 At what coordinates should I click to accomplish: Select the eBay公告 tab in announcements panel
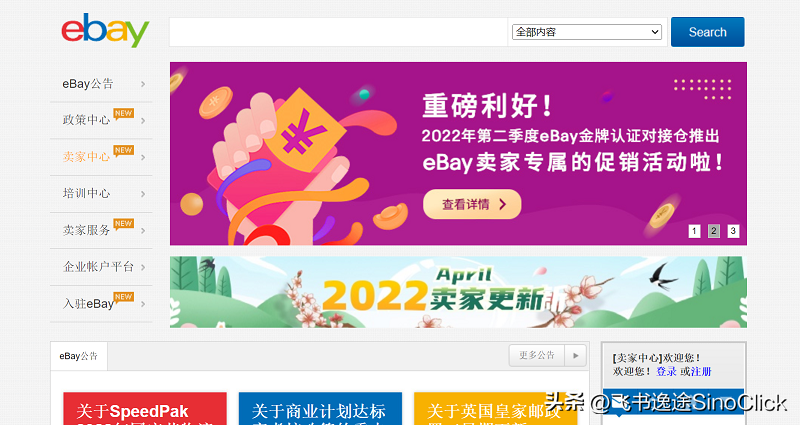(79, 356)
